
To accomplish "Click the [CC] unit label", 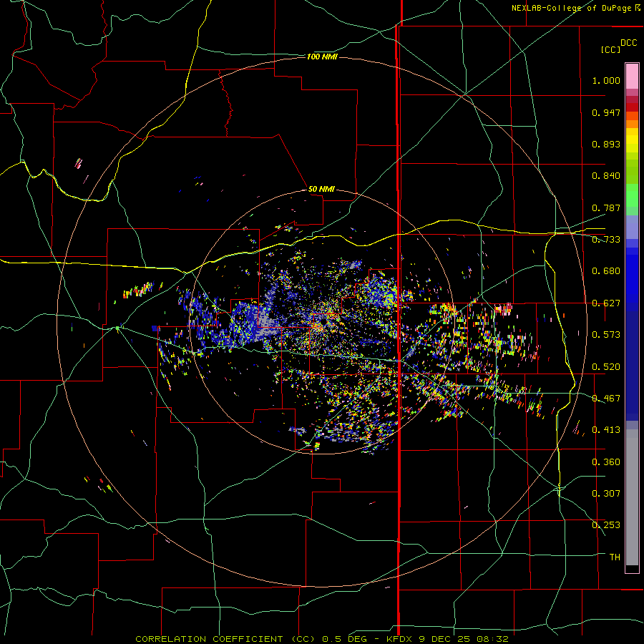I will tap(610, 49).
